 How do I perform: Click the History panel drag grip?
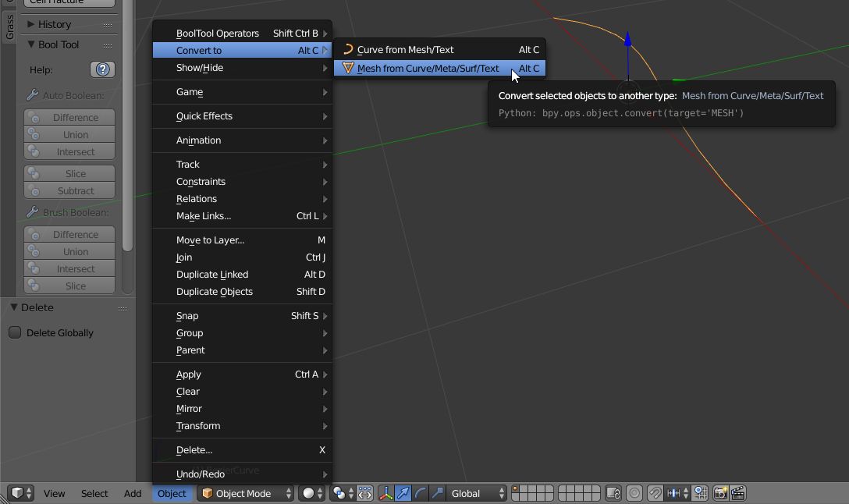click(108, 25)
